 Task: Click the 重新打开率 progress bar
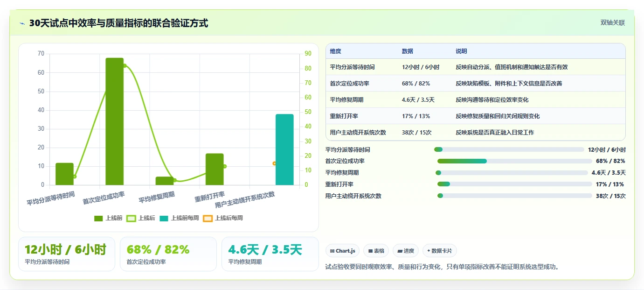coord(515,184)
